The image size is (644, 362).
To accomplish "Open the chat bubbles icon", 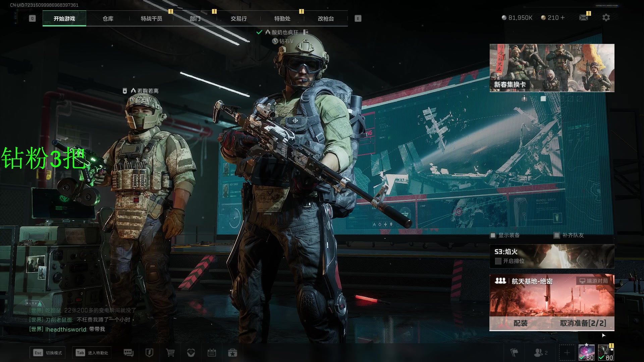I will click(128, 353).
